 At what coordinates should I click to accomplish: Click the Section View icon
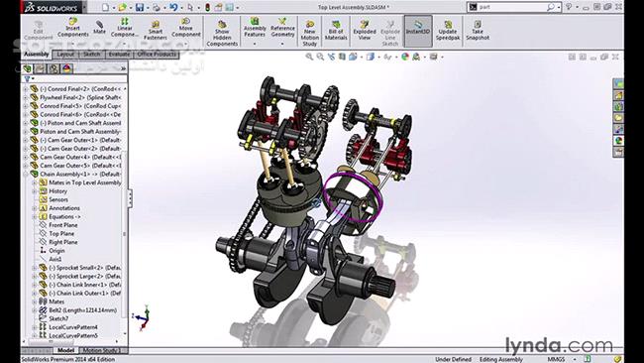coord(342,57)
